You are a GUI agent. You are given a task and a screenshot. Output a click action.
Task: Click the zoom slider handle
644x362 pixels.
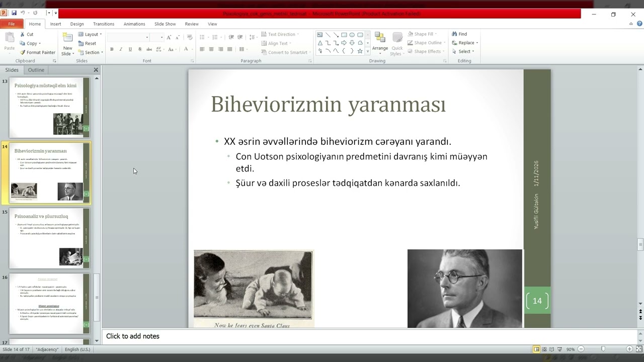point(603,349)
